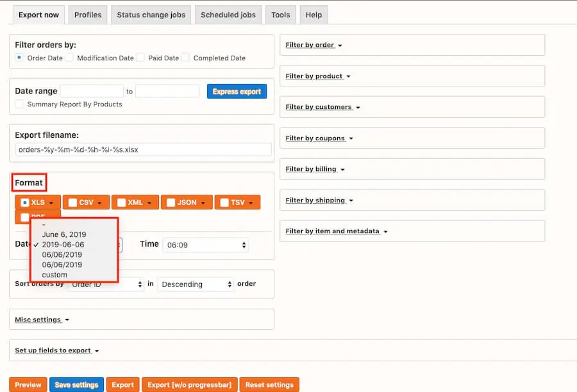Image resolution: width=577 pixels, height=392 pixels.
Task: Click the Preview button
Action: coord(28,385)
